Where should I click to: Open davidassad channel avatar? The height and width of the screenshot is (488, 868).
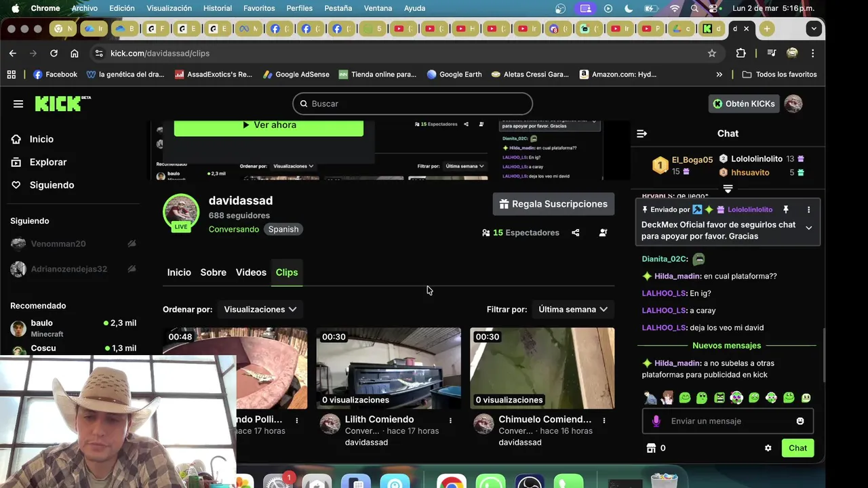[x=181, y=212]
